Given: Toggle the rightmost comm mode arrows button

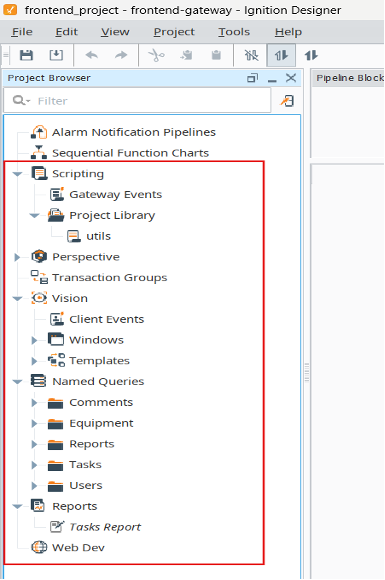Looking at the screenshot, I should click(311, 55).
